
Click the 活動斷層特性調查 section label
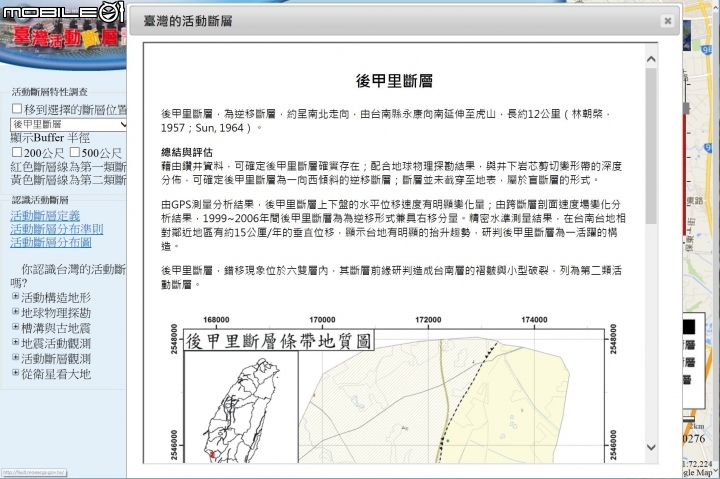50,92
